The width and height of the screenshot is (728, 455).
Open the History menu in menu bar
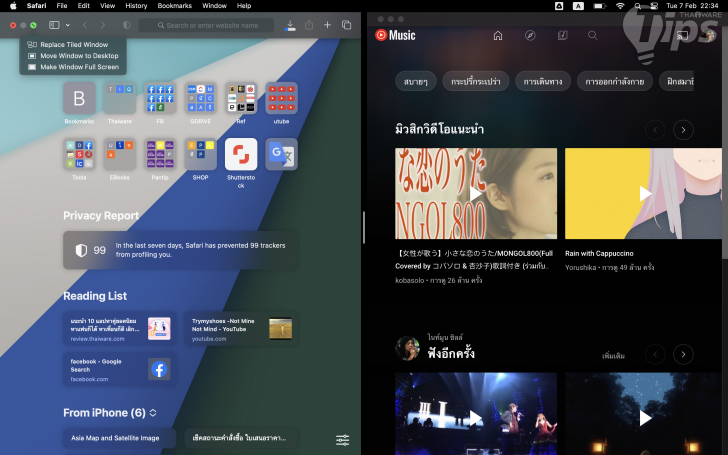coord(136,6)
